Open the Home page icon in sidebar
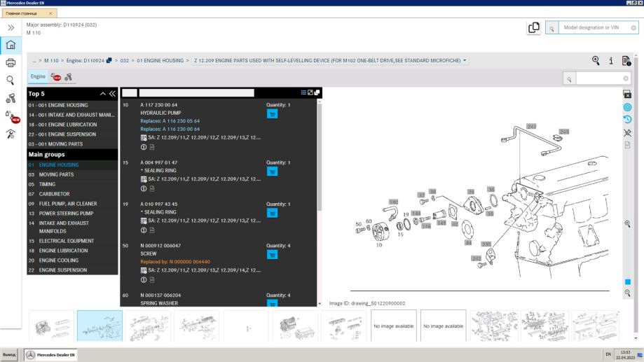Screen dimensions: 644x362 11,45
